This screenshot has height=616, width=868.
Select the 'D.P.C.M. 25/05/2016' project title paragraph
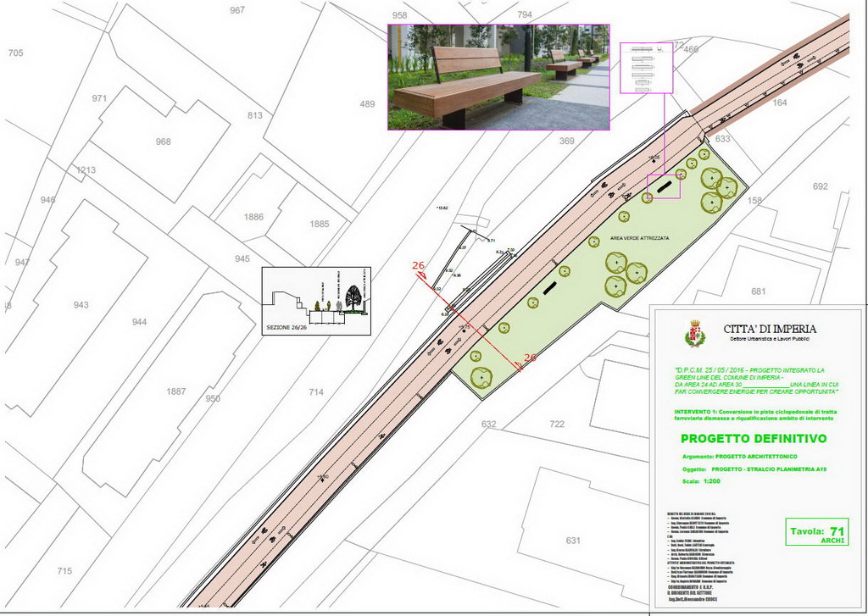click(757, 380)
